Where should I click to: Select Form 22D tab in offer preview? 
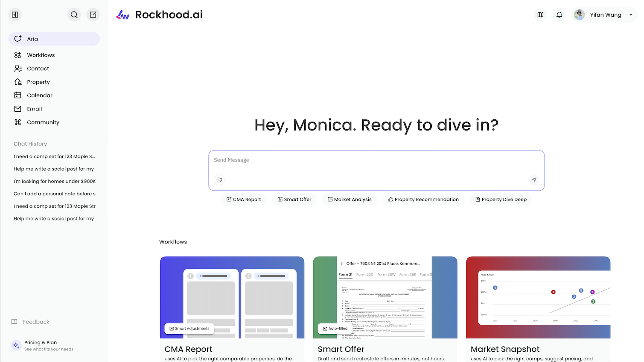(x=365, y=275)
